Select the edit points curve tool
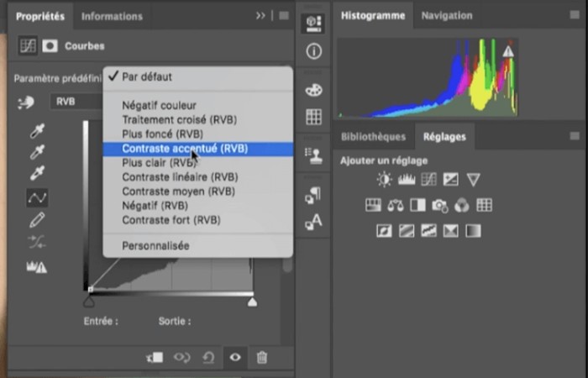 pyautogui.click(x=37, y=197)
